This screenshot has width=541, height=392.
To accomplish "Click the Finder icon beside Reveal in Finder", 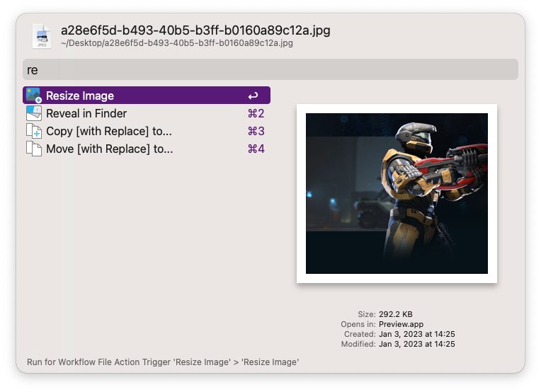I will point(33,113).
